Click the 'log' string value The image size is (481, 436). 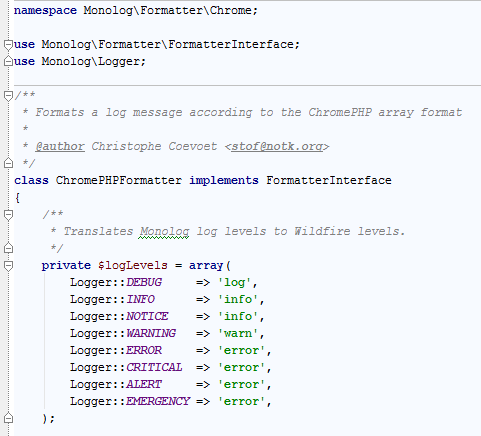click(x=234, y=282)
